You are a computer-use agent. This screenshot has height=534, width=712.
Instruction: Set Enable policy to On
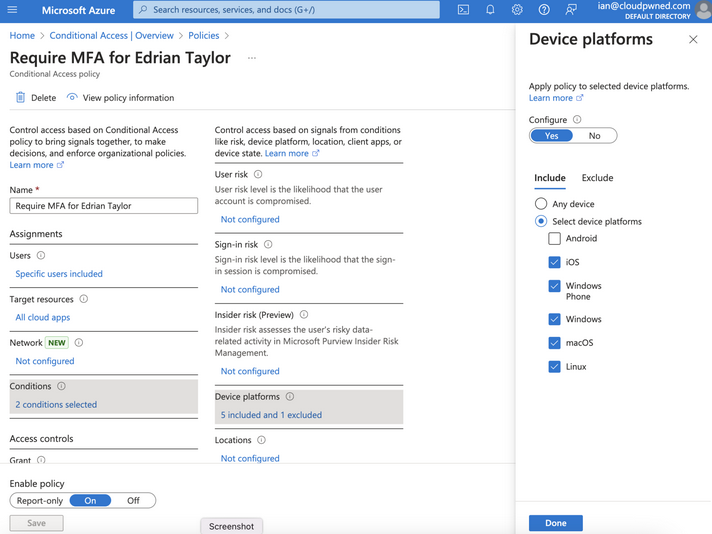tap(90, 500)
